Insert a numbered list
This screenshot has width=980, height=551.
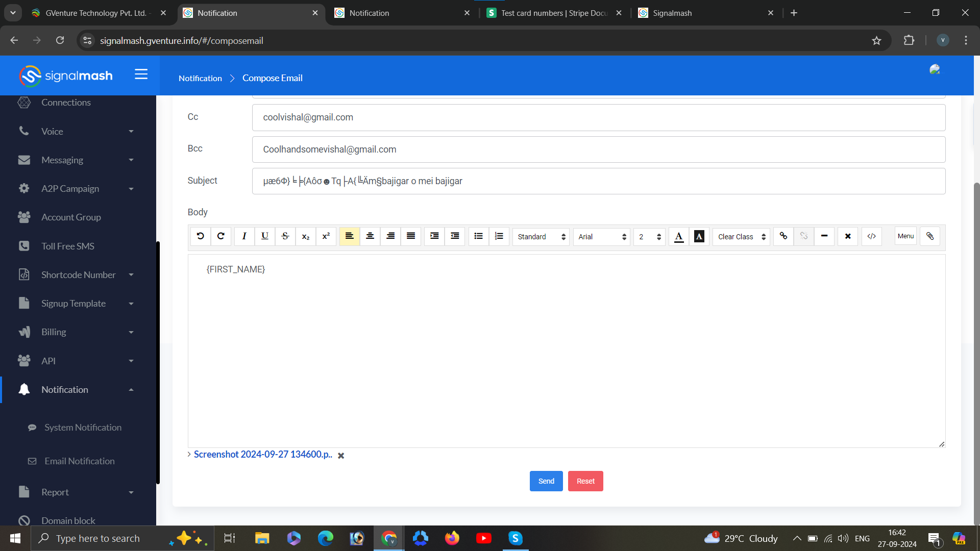(499, 236)
